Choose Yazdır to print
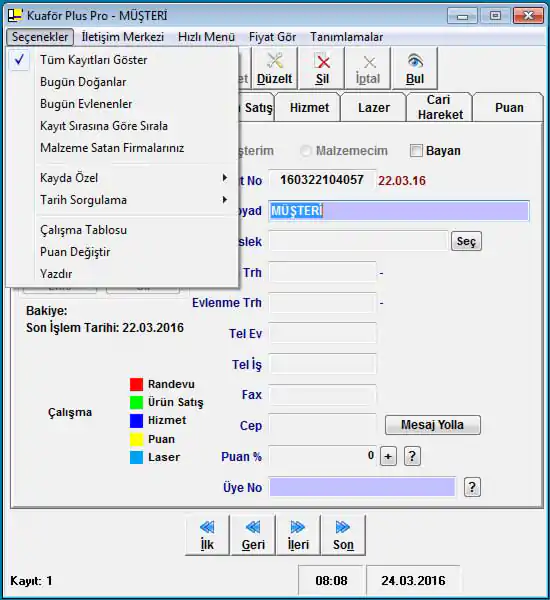This screenshot has width=550, height=600. (x=122, y=274)
